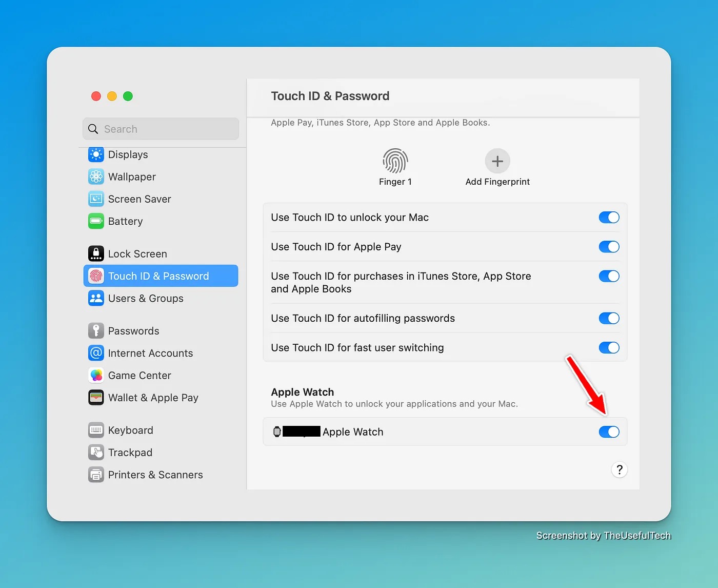Click the Users & Groups icon

tap(96, 298)
